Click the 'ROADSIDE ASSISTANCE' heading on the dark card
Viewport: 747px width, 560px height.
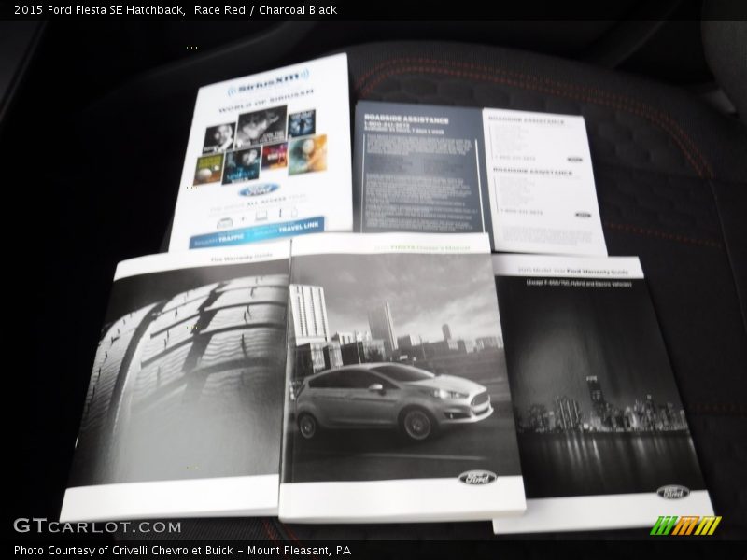point(406,119)
